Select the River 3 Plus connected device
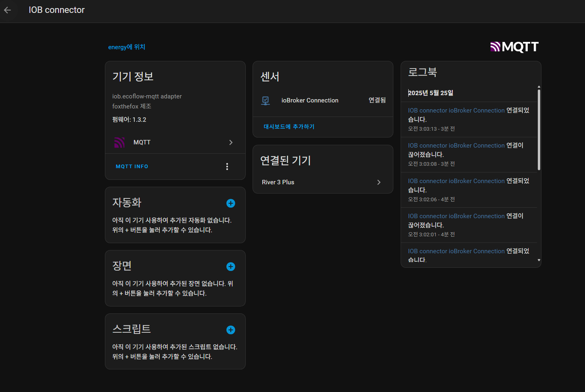 coord(278,182)
